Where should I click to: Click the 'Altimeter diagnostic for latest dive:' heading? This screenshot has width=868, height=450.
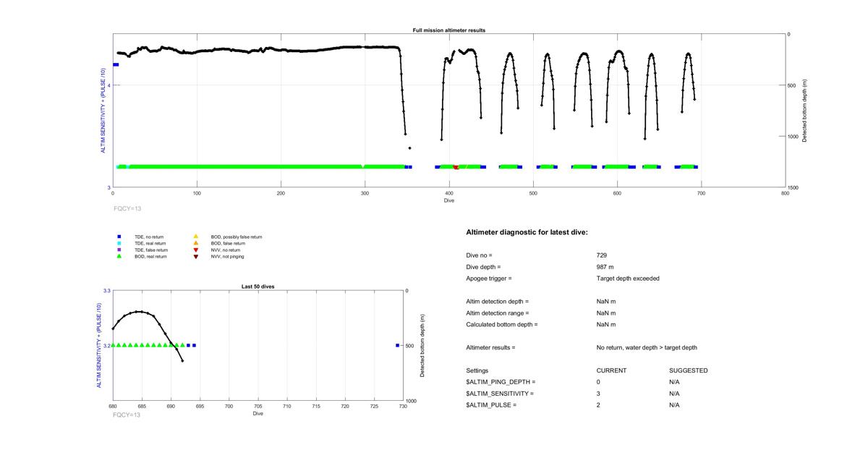click(x=527, y=232)
